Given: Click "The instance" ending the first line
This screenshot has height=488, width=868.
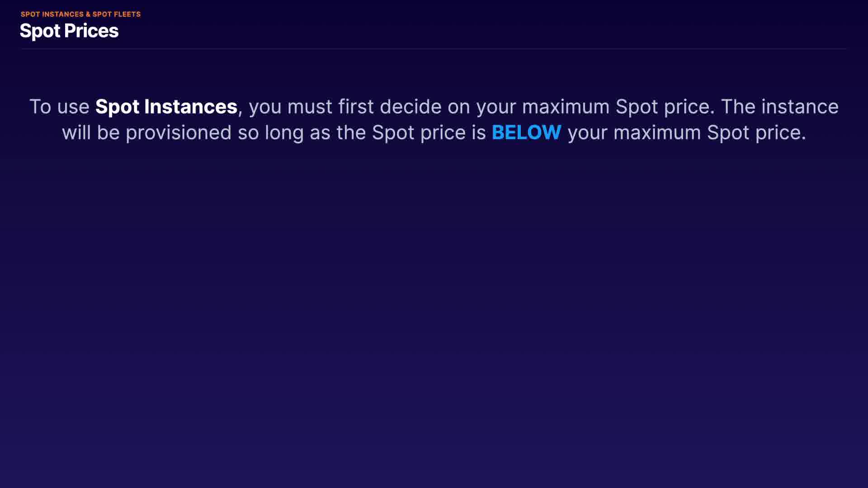Looking at the screenshot, I should tap(779, 107).
